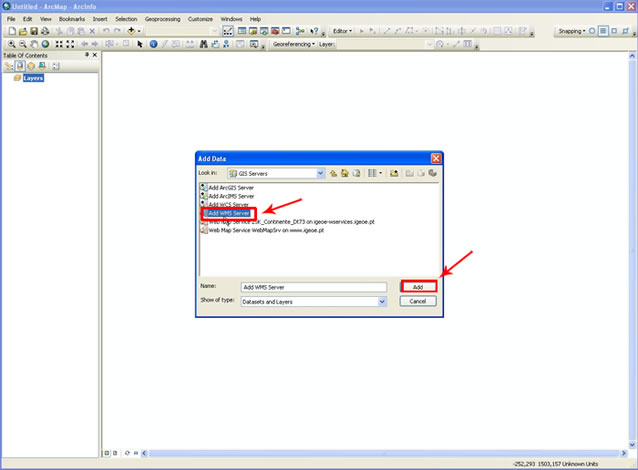Select the Pan hand tool
Image resolution: width=638 pixels, height=470 pixels.
[34, 44]
